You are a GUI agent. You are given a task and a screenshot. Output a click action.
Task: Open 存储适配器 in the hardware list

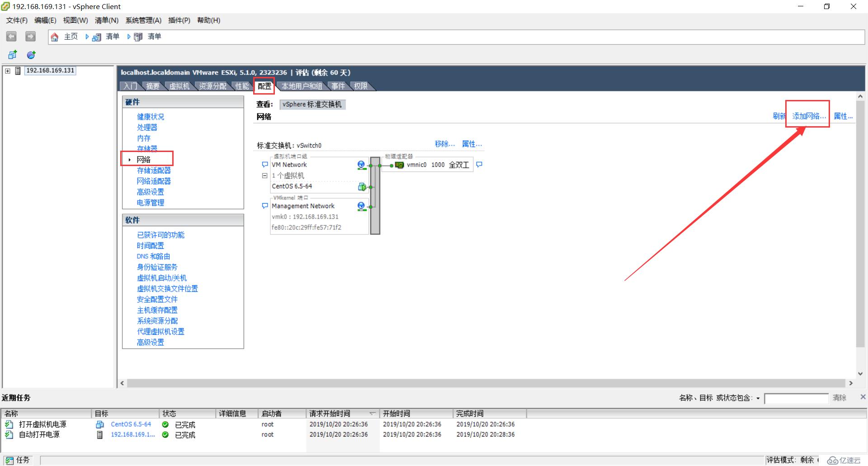pyautogui.click(x=154, y=171)
